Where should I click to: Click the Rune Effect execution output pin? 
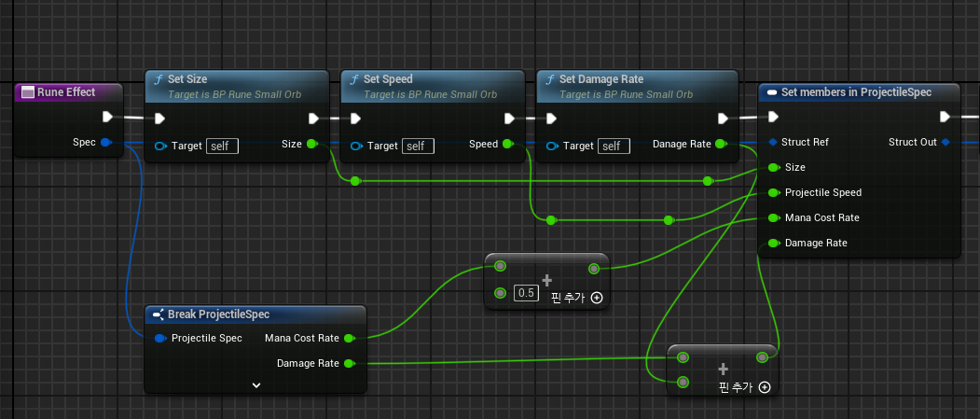point(107,117)
